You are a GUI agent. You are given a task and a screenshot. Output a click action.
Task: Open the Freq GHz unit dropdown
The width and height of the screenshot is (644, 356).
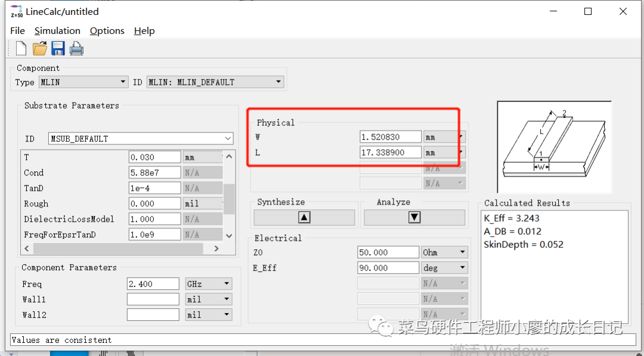click(209, 284)
